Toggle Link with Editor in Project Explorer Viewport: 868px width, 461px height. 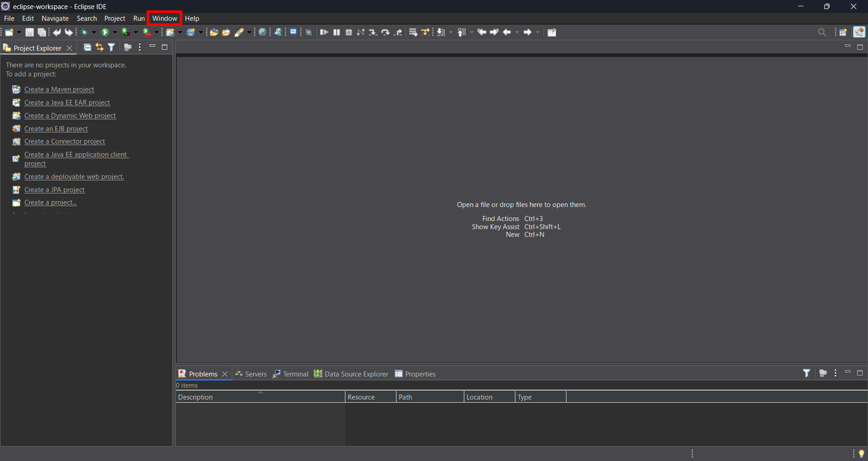pos(99,47)
